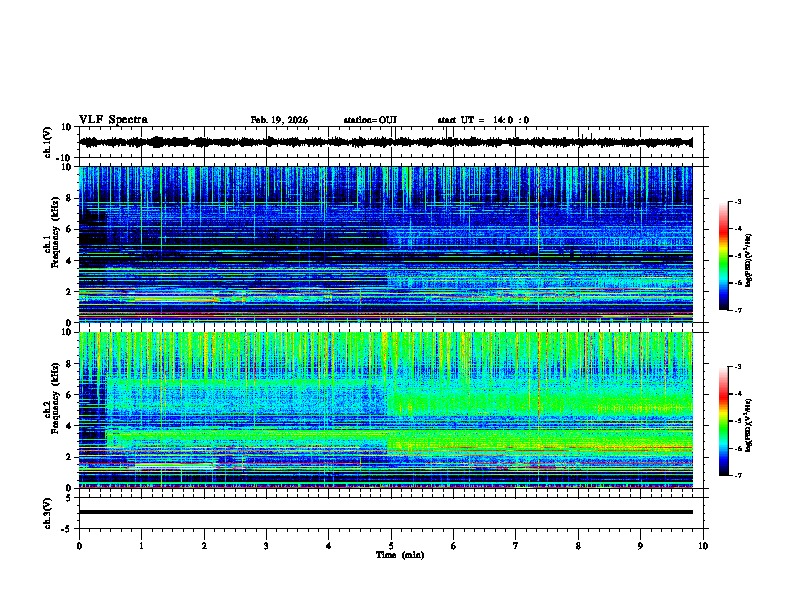
Task: Click the "station=OUI" label
Action: [370, 120]
